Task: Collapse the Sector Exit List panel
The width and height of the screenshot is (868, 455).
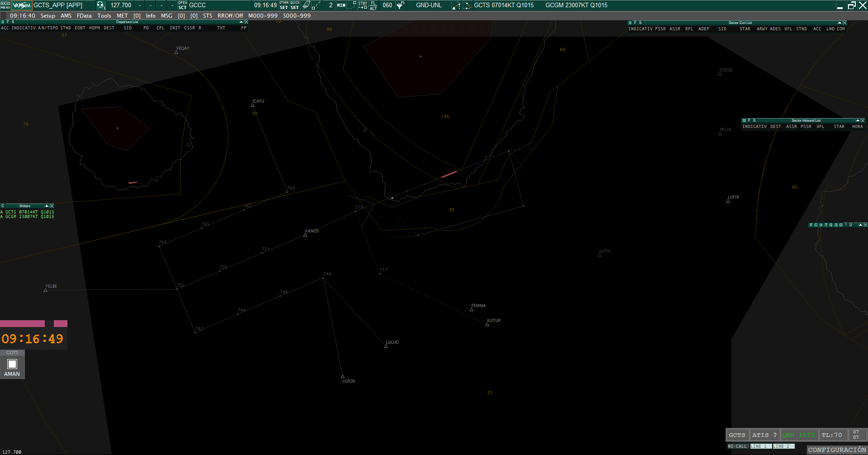Action: (x=840, y=23)
